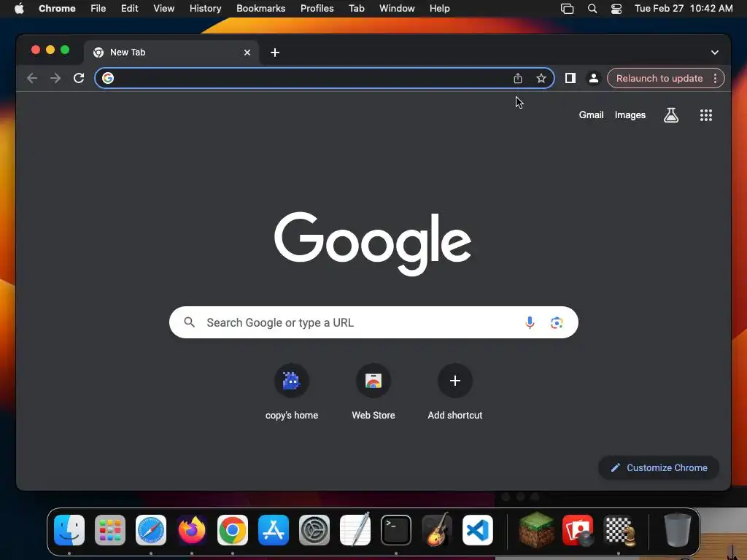This screenshot has width=747, height=560.
Task: Click the Google icon in address bar
Action: click(108, 78)
